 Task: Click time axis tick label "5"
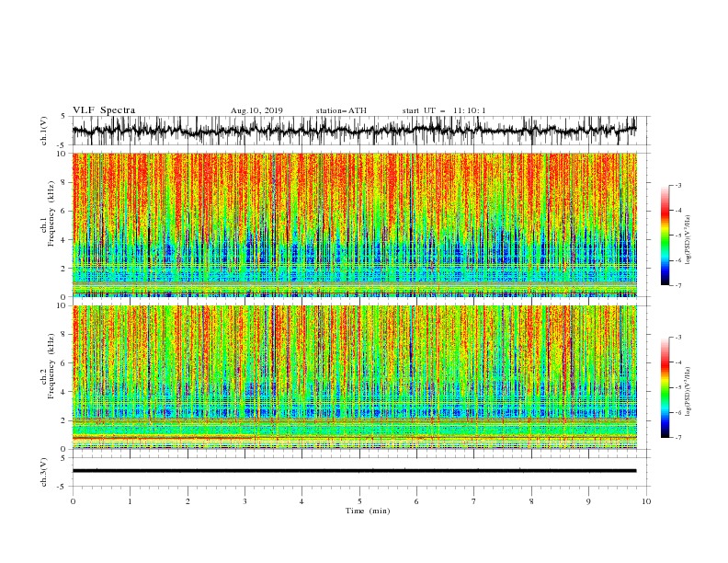[x=359, y=501]
